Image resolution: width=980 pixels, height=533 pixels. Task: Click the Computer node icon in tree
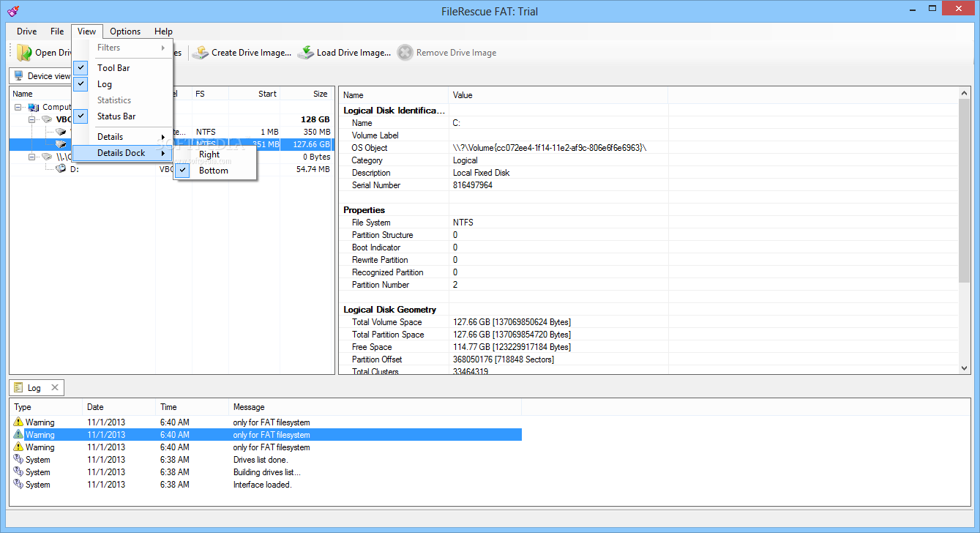tap(34, 107)
